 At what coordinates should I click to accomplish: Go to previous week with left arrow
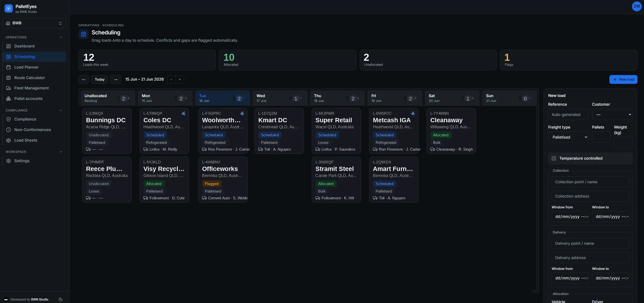pyautogui.click(x=84, y=79)
